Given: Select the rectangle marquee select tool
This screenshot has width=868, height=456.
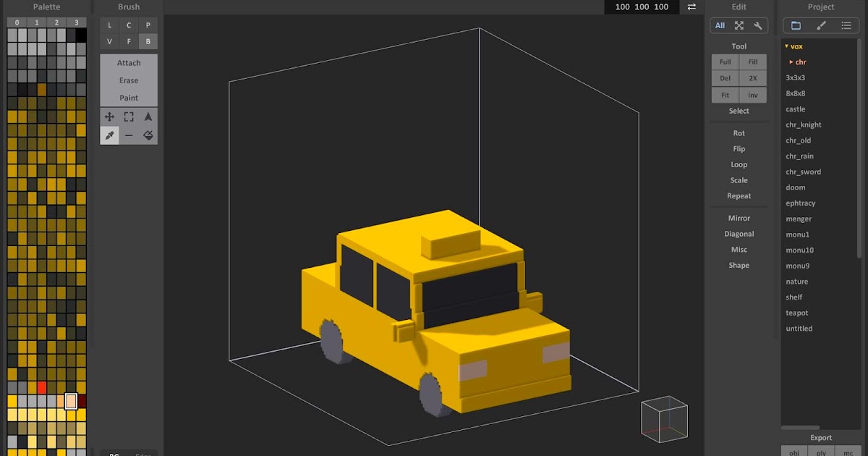Looking at the screenshot, I should [x=129, y=116].
